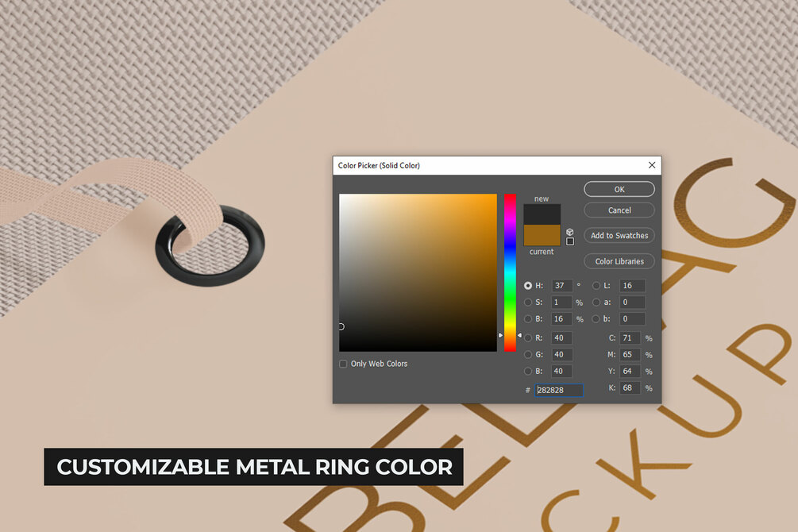The image size is (798, 532).
Task: Click the new color swatch
Action: [542, 214]
